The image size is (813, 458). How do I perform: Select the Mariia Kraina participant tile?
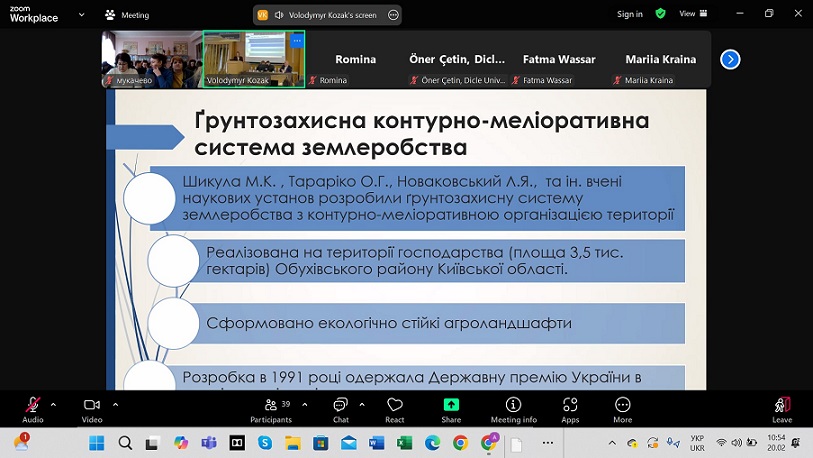click(x=660, y=59)
